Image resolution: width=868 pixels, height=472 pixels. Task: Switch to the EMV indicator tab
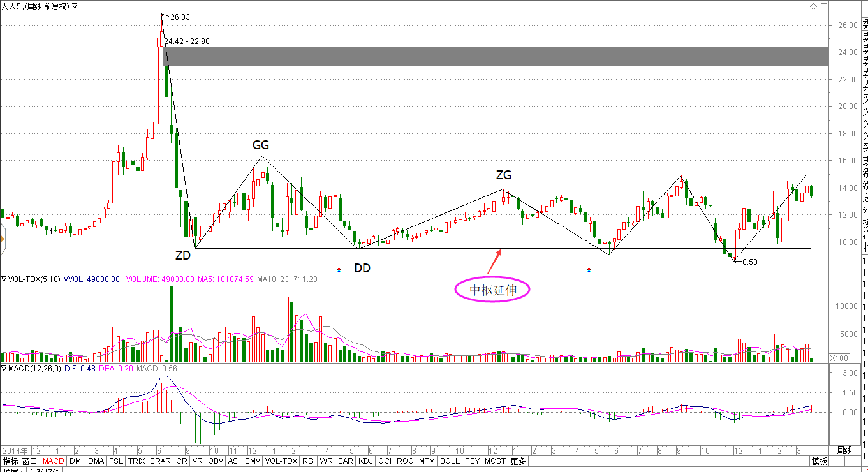(x=253, y=461)
